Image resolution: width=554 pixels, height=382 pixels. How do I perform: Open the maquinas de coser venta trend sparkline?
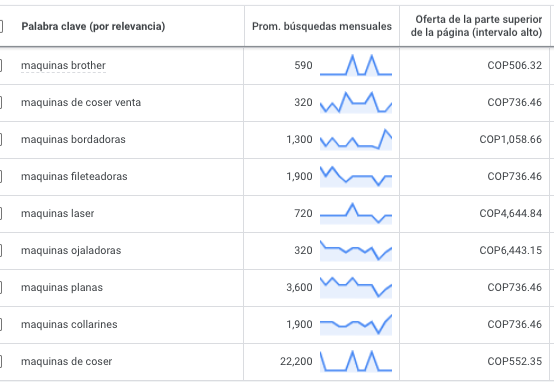click(356, 102)
